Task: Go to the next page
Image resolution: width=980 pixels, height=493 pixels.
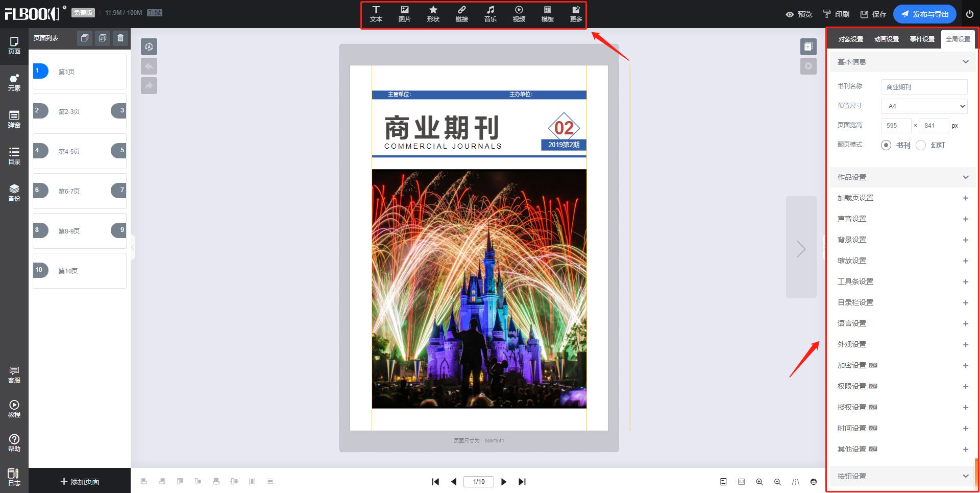Action: [x=504, y=482]
